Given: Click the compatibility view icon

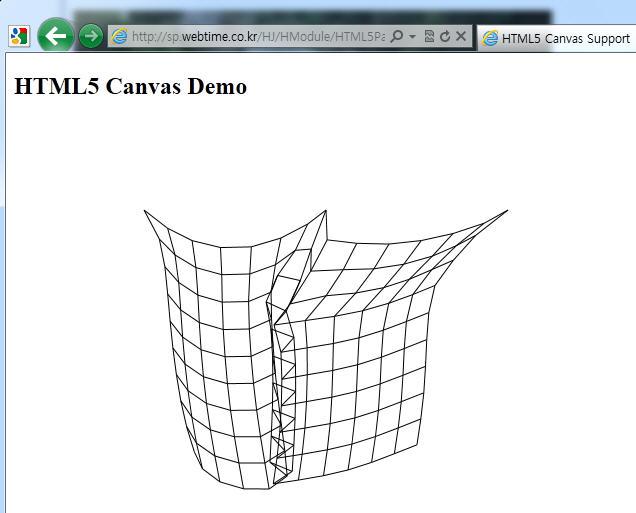Looking at the screenshot, I should coord(429,36).
